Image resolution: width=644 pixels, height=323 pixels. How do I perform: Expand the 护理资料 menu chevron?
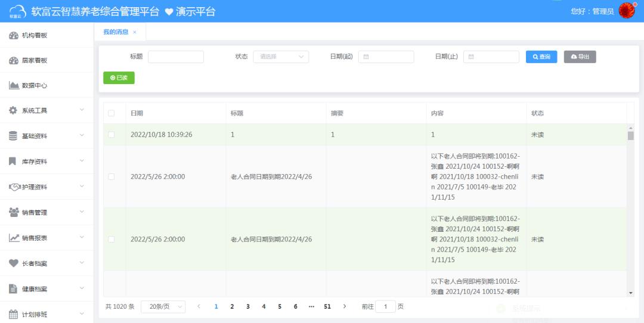click(82, 186)
